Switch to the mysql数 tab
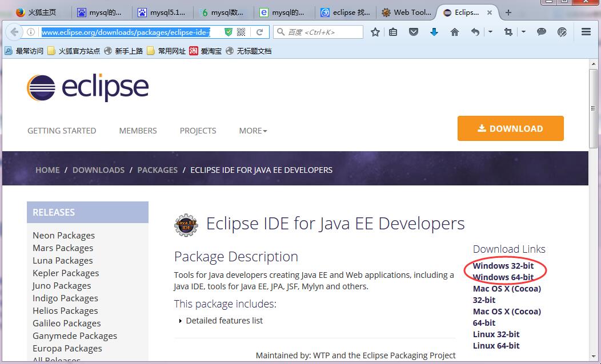The width and height of the screenshot is (601, 364). point(223,13)
